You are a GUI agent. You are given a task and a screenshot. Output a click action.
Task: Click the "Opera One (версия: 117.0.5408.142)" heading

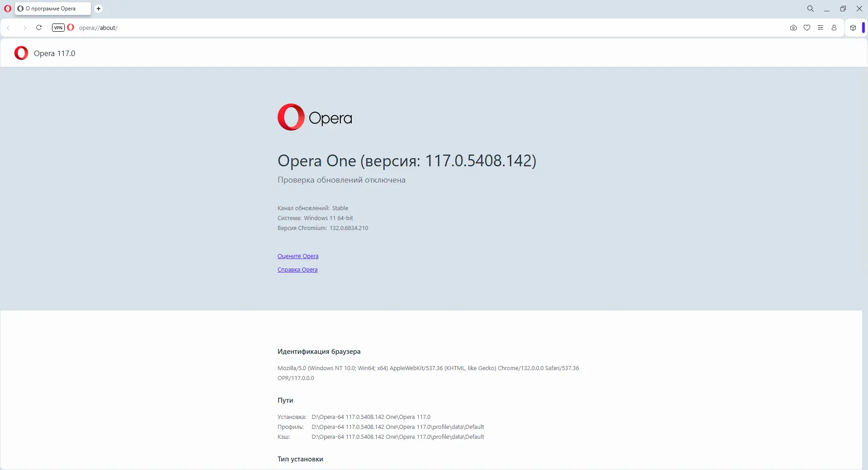(x=407, y=161)
